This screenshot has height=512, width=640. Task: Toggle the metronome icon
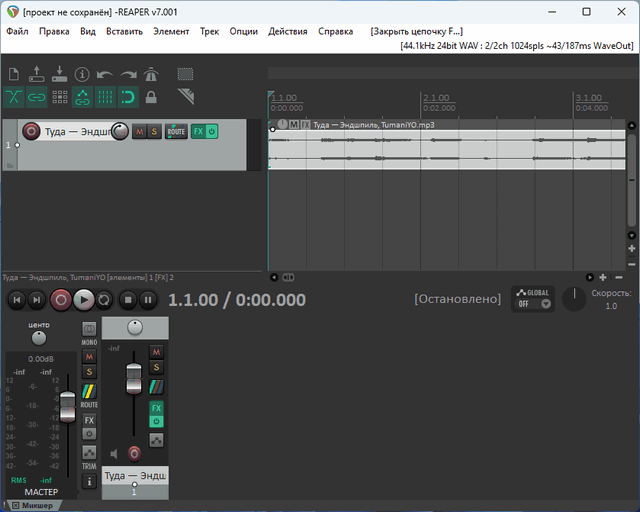151,74
